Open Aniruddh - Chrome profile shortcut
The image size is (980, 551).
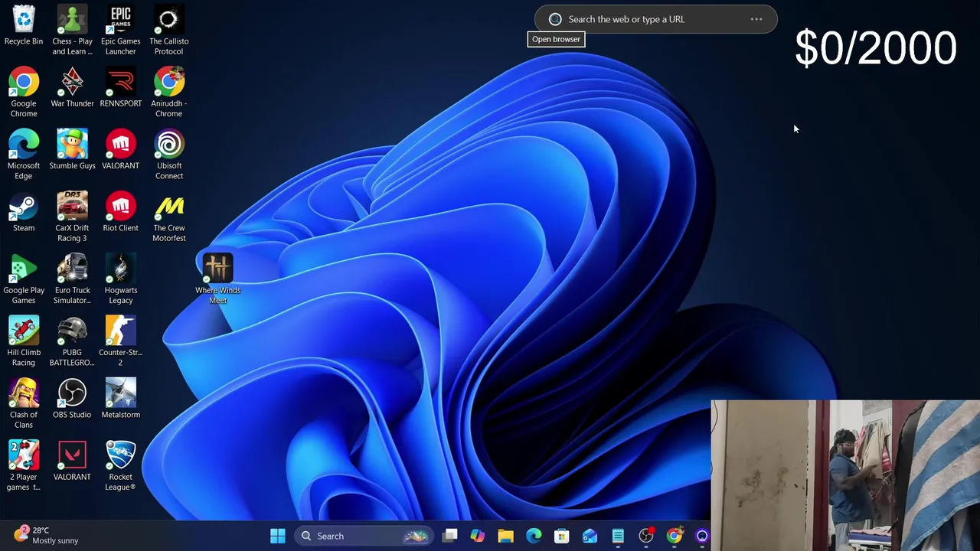point(168,92)
